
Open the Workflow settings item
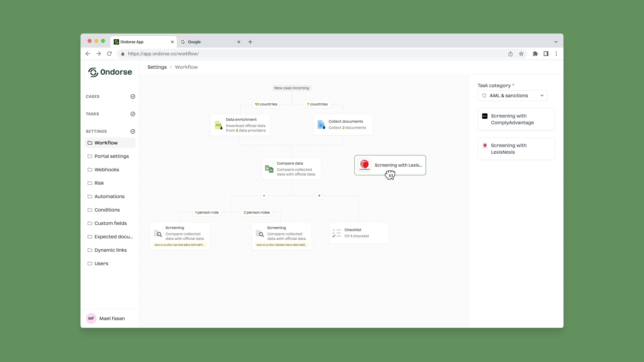[110, 143]
